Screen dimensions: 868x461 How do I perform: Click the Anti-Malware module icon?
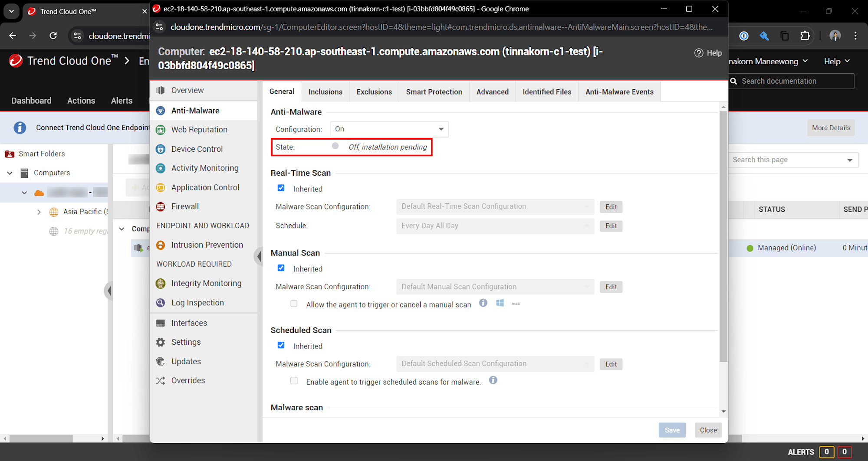click(161, 111)
